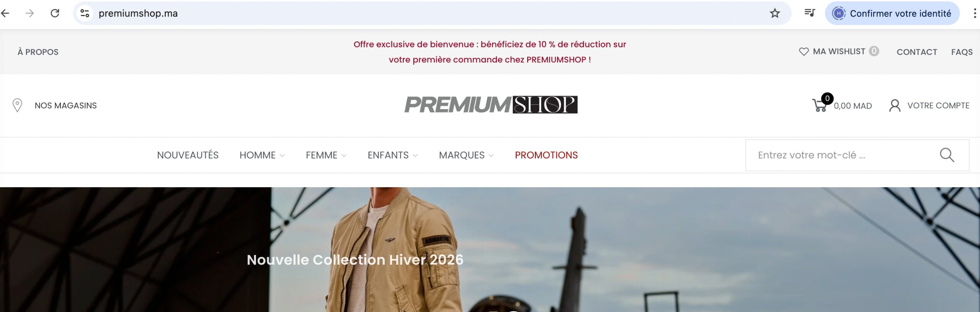980x312 pixels.
Task: Open the media control icon in the toolbar
Action: 810,13
